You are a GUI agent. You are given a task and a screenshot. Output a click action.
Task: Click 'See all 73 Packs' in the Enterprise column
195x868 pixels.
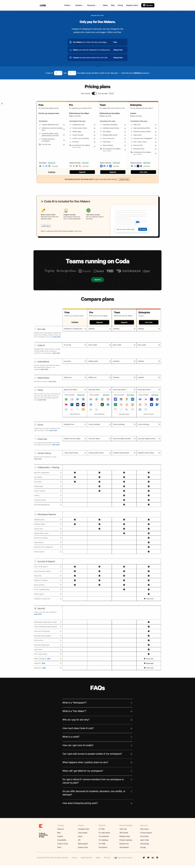click(x=149, y=414)
